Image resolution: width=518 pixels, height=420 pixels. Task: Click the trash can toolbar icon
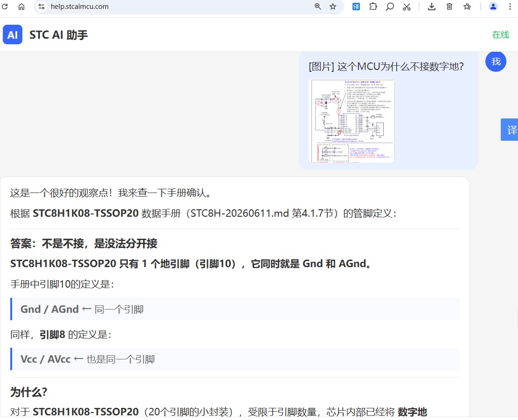449,7
